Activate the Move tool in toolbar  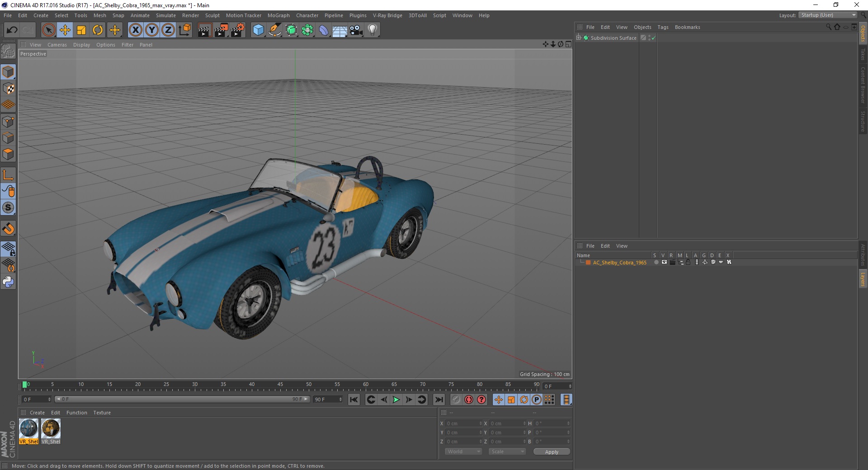(x=65, y=30)
